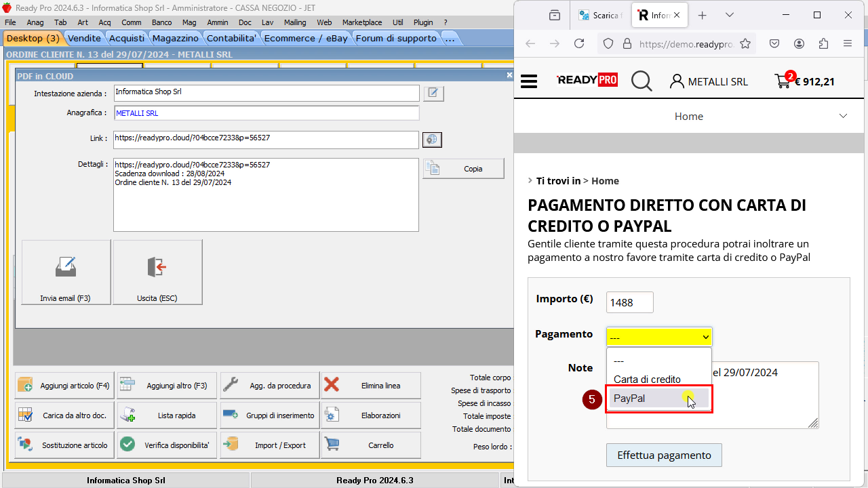
Task: Click METALLI SRL user account icon
Action: tap(677, 81)
